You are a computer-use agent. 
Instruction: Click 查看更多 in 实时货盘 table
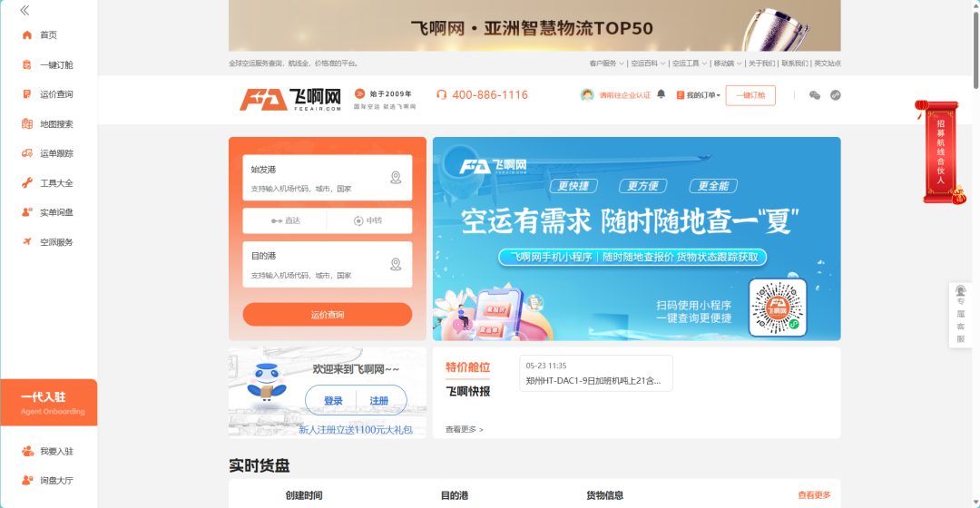814,495
